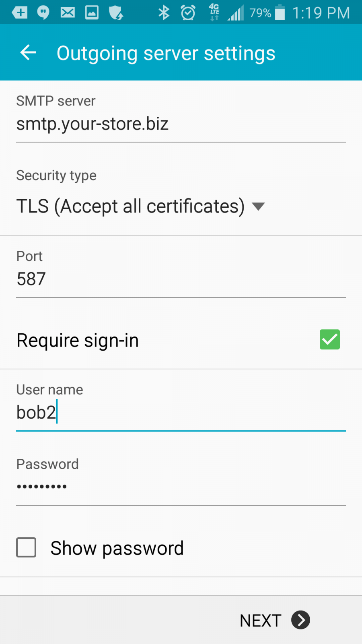Select TLS (Accept all certificates) option
The image size is (362, 644).
130,206
